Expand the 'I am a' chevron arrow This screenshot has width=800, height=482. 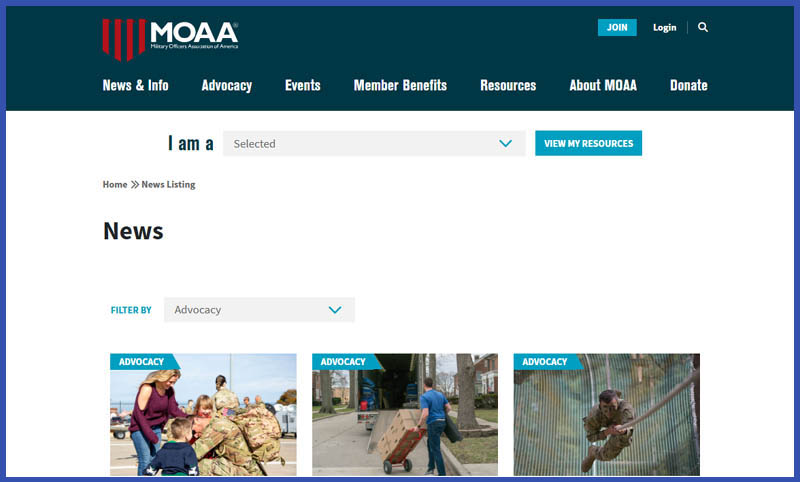[505, 143]
